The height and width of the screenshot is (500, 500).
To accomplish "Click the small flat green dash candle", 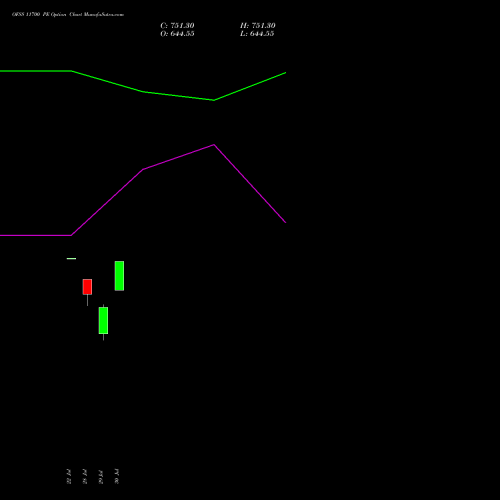I will [x=71, y=259].
